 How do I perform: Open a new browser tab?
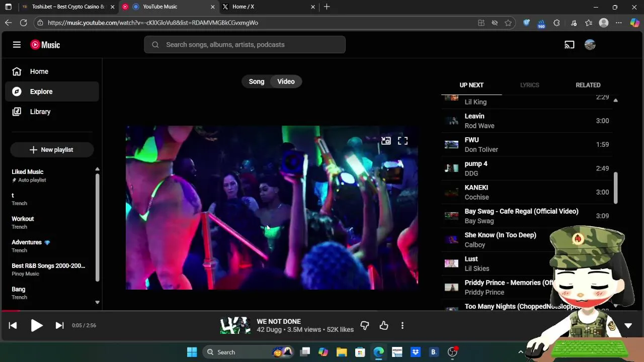click(x=327, y=7)
